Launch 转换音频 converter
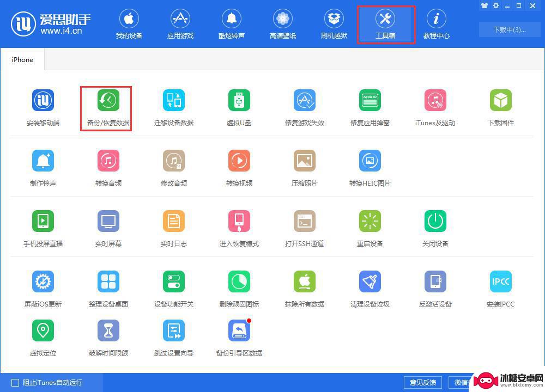This screenshot has height=392, width=545. (x=108, y=168)
